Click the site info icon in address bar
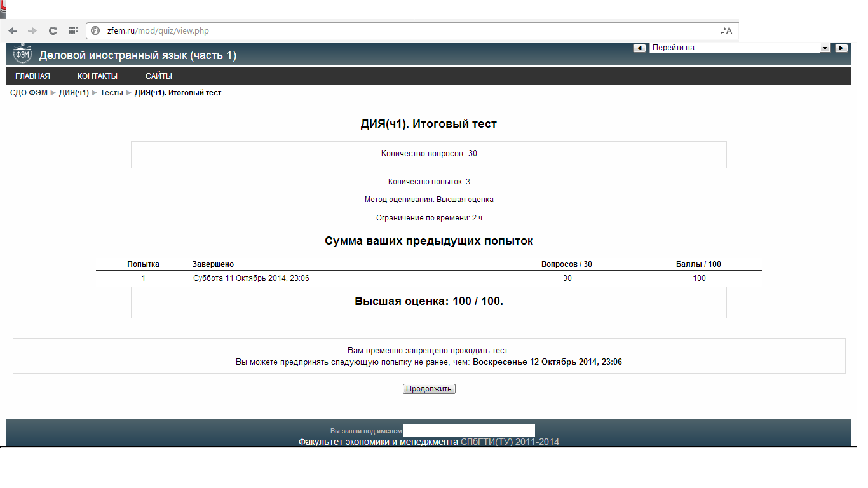Screen dimensions: 868x488 click(96, 30)
